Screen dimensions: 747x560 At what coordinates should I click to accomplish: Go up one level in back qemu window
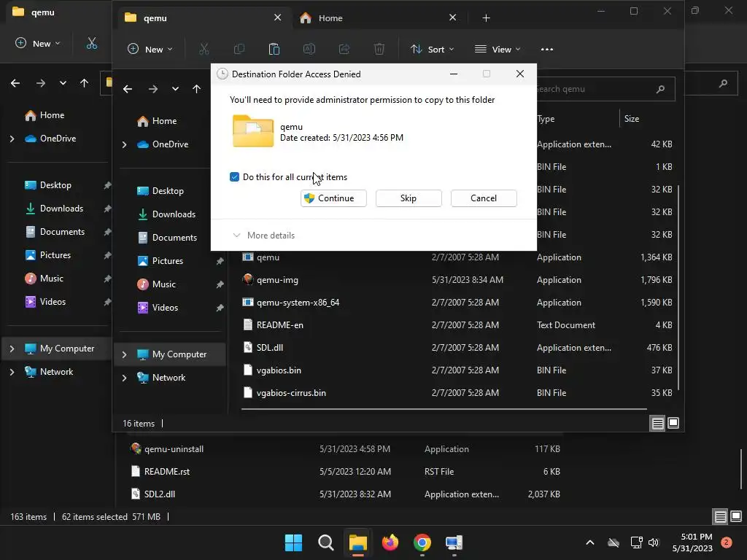tap(85, 83)
